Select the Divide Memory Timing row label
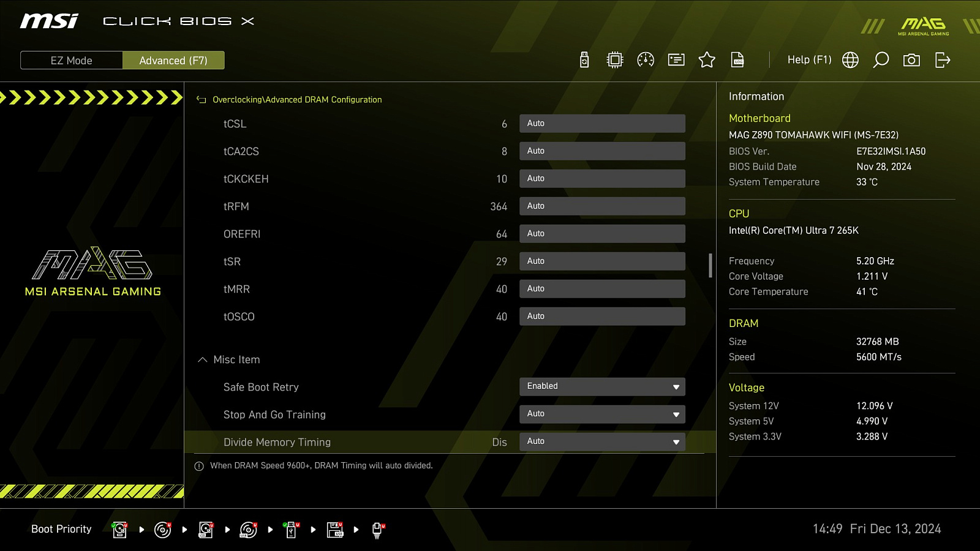Image resolution: width=980 pixels, height=551 pixels. [x=277, y=442]
